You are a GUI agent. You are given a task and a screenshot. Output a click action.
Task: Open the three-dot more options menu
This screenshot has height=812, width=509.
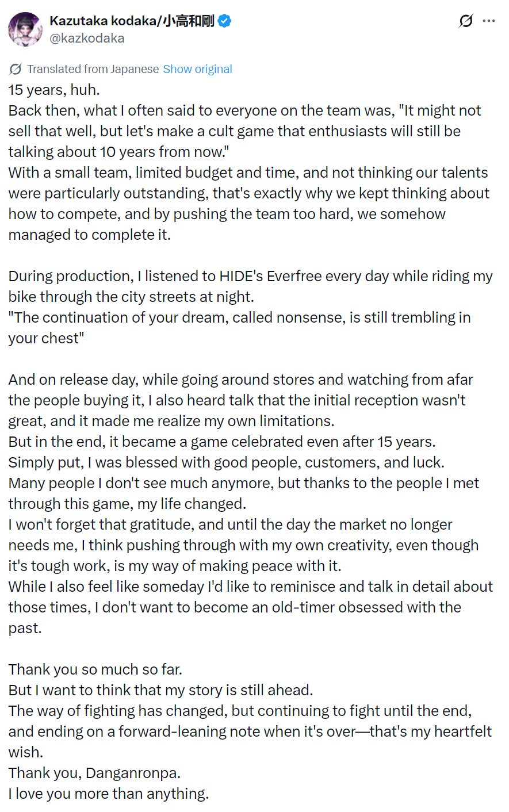pyautogui.click(x=489, y=21)
